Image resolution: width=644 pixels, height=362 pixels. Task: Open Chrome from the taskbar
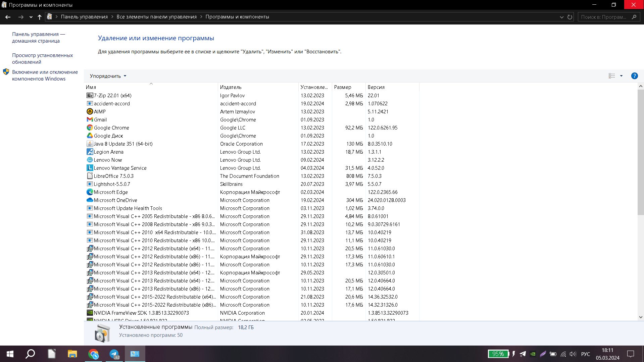pyautogui.click(x=93, y=354)
